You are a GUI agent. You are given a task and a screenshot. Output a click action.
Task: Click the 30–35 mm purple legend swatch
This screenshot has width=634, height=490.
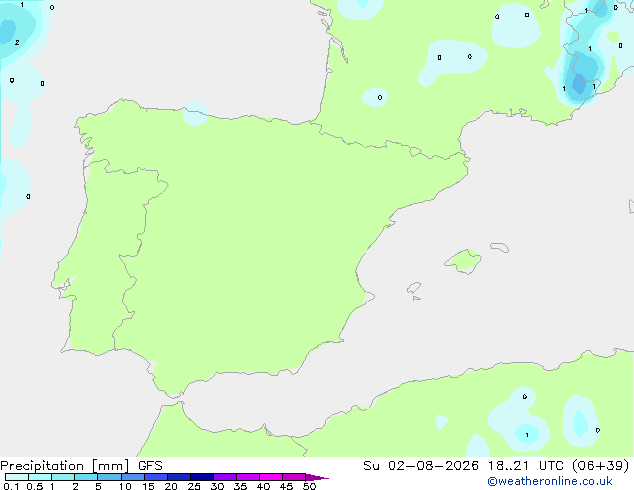coord(225,477)
